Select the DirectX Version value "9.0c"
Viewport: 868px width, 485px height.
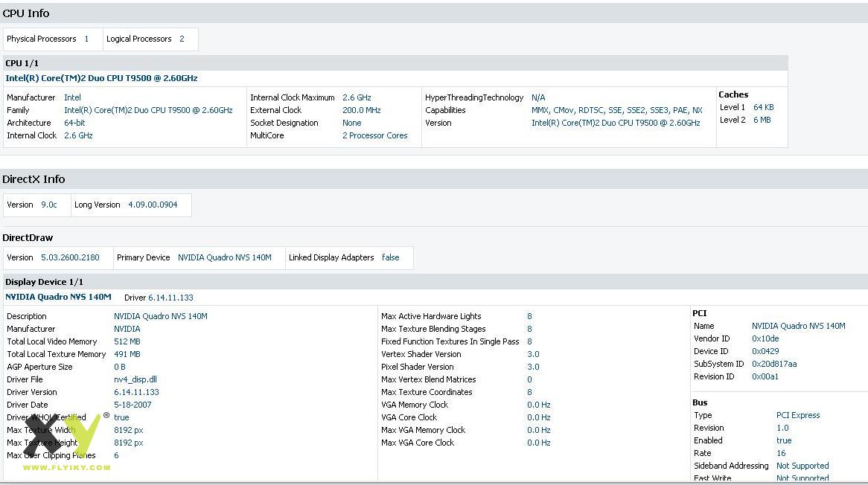[49, 205]
